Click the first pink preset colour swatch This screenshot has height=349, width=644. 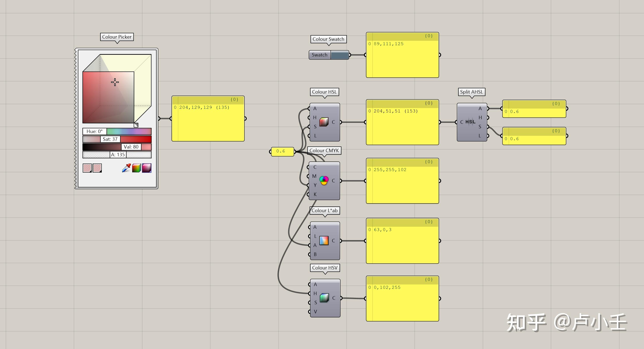[x=87, y=168]
